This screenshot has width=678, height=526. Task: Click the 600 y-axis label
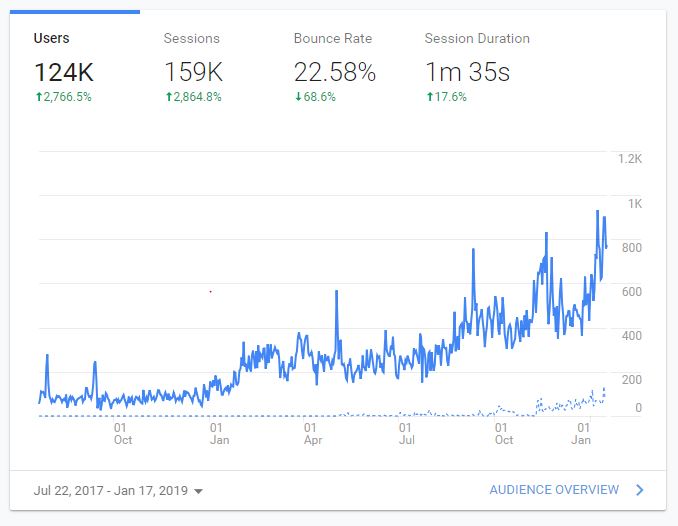click(x=632, y=292)
